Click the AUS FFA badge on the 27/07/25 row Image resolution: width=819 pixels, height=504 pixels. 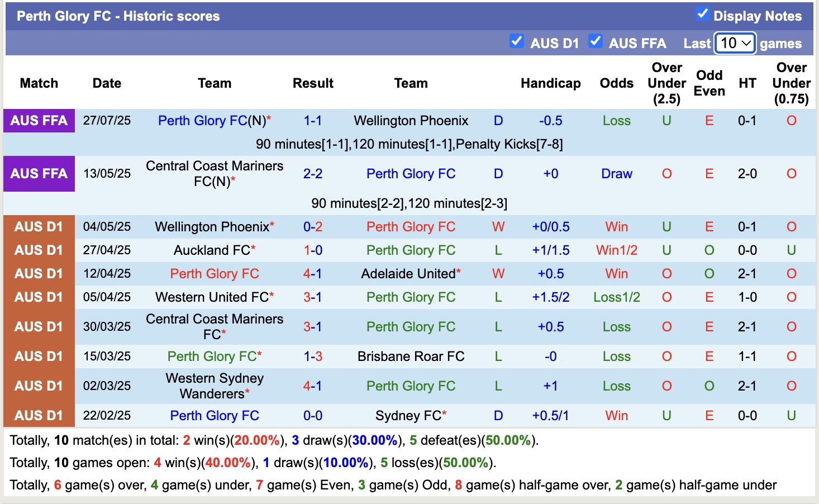[39, 120]
